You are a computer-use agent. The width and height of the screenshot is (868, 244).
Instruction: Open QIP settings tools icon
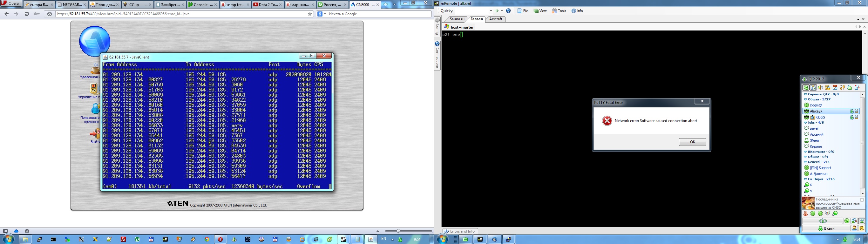tap(842, 88)
